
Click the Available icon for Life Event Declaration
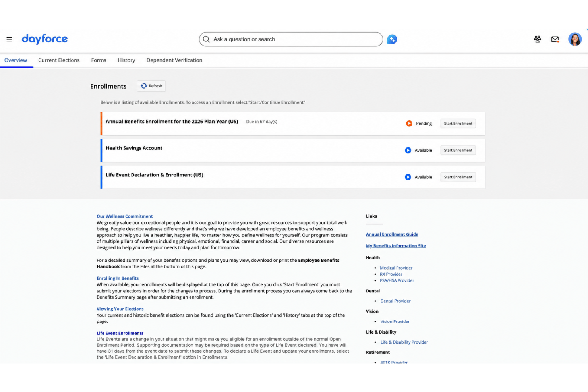pos(408,177)
